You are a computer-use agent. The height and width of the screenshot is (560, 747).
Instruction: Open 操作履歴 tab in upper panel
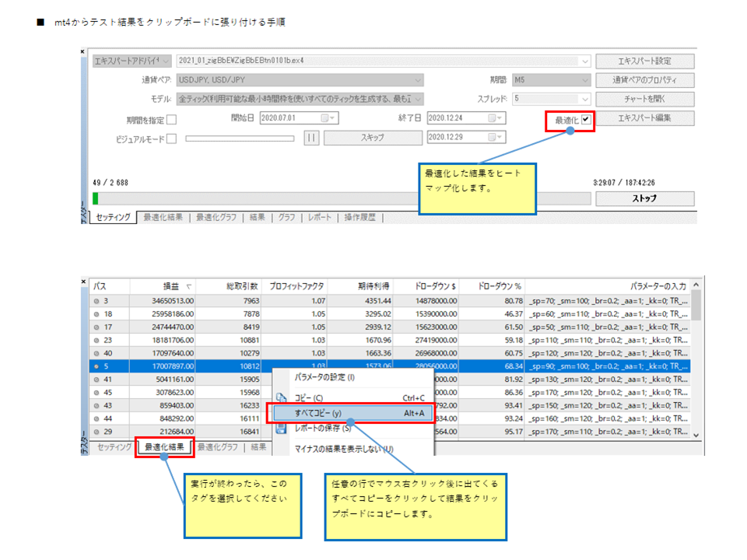359,218
